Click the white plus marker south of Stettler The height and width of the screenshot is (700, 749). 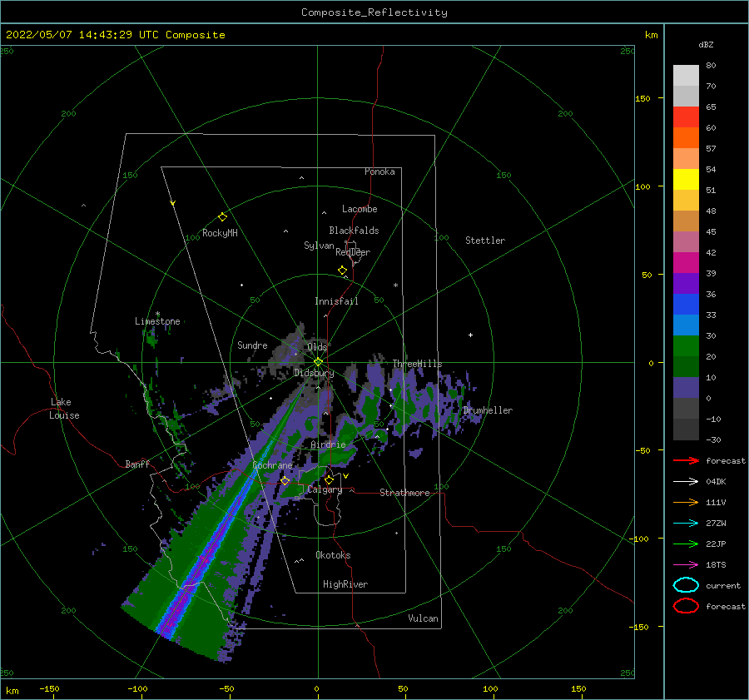[470, 335]
